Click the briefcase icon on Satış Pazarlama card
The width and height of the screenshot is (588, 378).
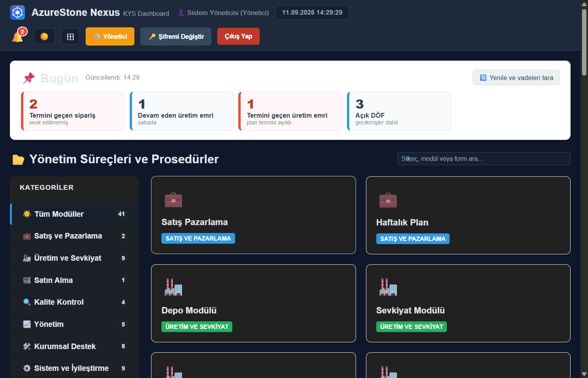click(x=173, y=200)
